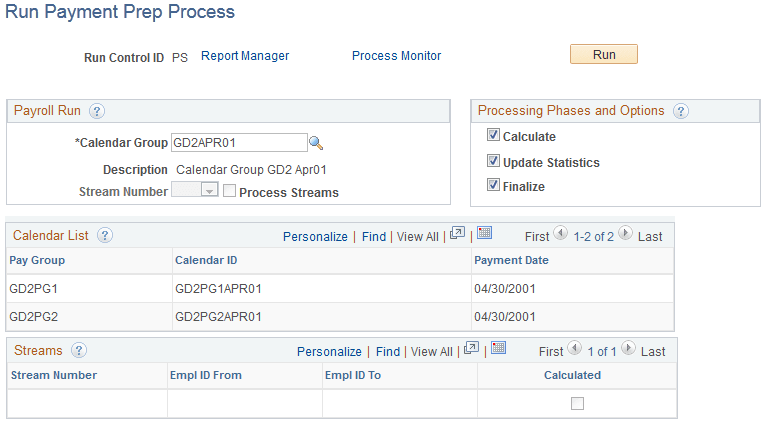Open Processing Phases and Options help icon

pyautogui.click(x=681, y=111)
